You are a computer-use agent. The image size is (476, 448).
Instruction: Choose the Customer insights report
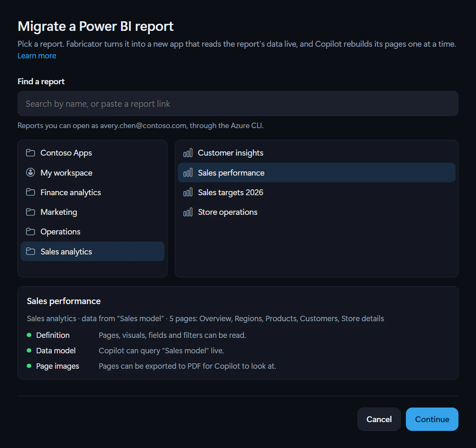(316, 153)
